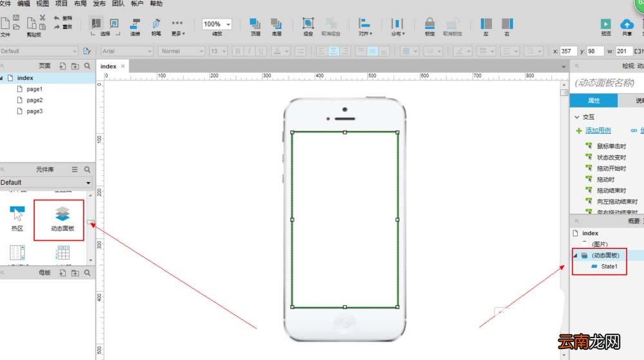Open page2 in the pages tree
Viewport: 644px width, 360px height.
tap(35, 100)
